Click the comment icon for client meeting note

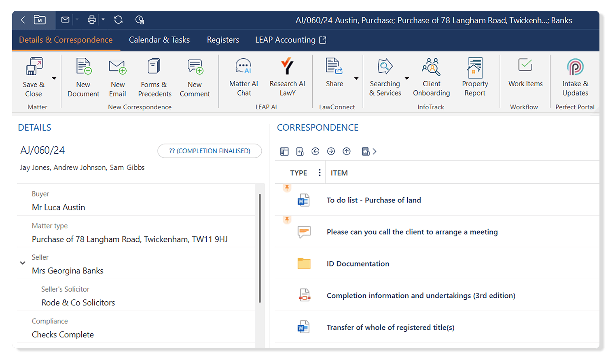click(304, 232)
